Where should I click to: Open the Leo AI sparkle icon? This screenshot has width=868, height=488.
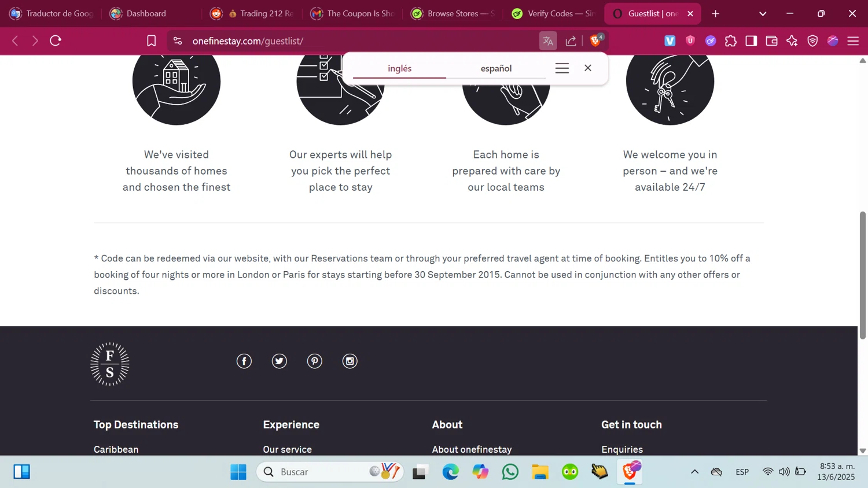(x=792, y=41)
